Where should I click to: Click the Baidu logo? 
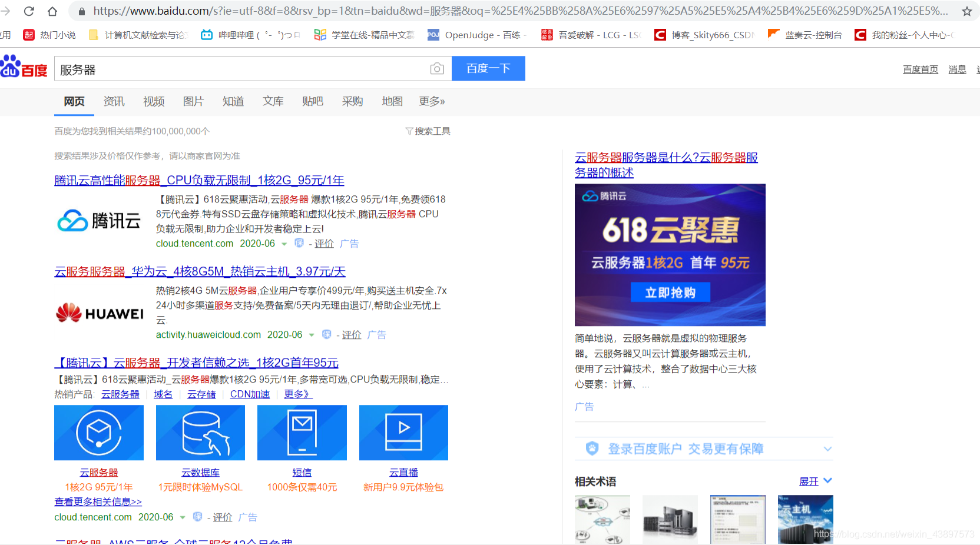[24, 67]
